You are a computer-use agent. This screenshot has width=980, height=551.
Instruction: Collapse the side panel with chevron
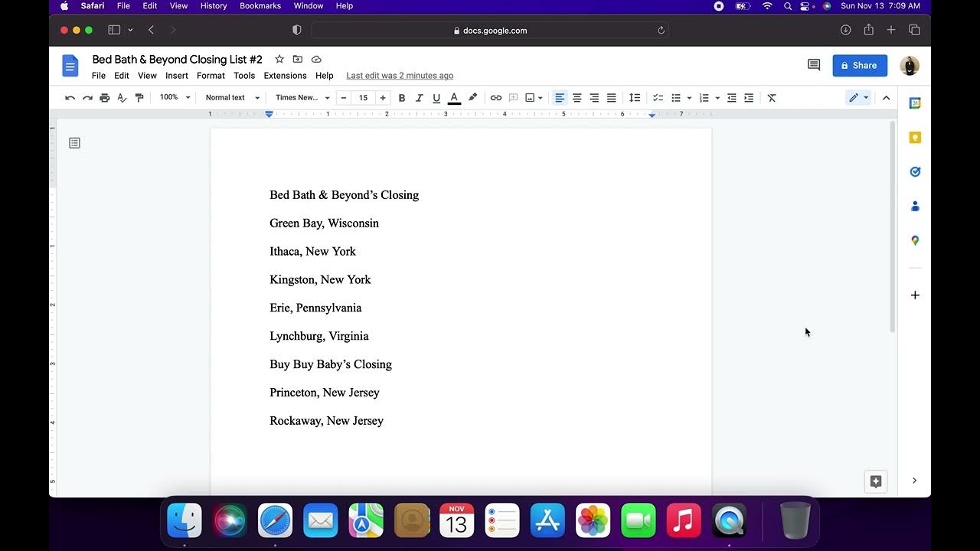914,481
